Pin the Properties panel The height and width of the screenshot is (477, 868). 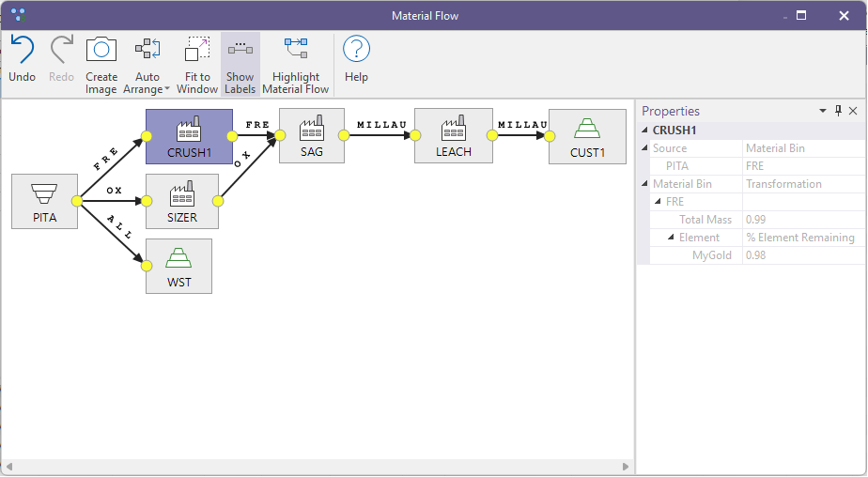point(838,111)
